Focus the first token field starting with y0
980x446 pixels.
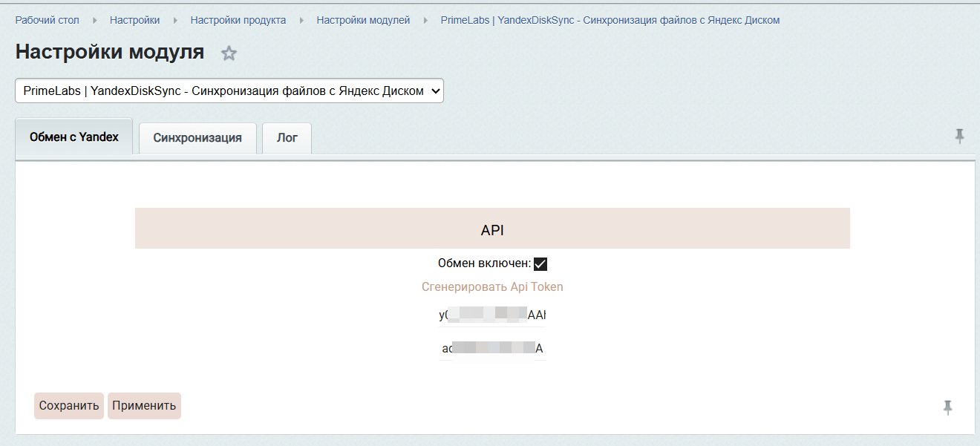(x=492, y=315)
